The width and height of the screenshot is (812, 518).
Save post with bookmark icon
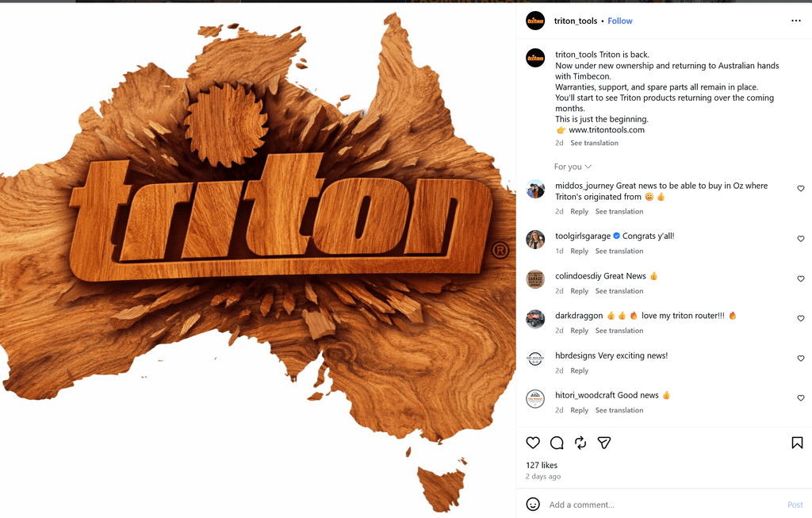[x=797, y=443]
